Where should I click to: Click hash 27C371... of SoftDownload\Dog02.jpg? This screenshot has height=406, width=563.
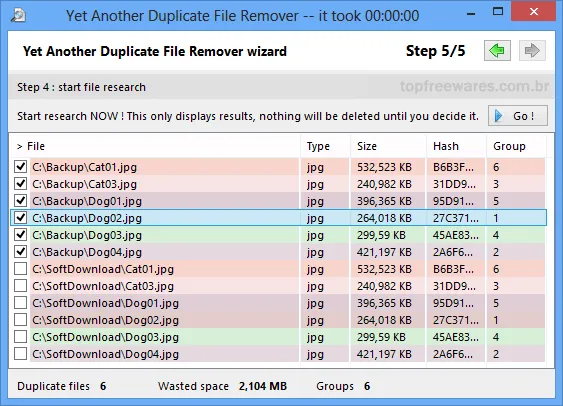pos(456,320)
